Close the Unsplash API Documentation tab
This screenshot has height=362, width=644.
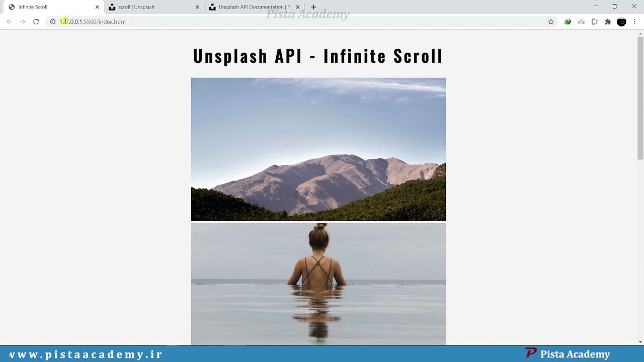[297, 7]
